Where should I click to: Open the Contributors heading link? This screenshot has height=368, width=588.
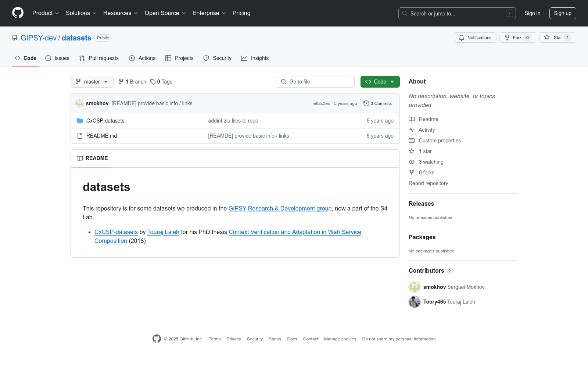pyautogui.click(x=431, y=270)
